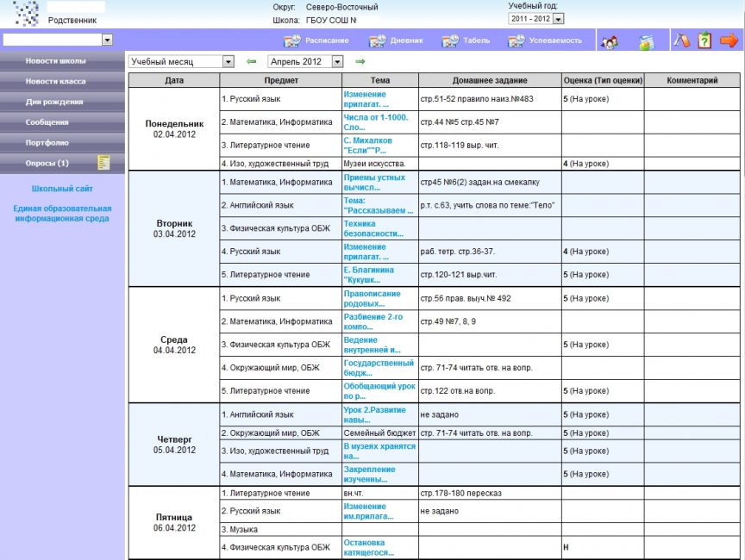
Task: Click homework стр.178-180 пересказ
Action: pyautogui.click(x=460, y=493)
